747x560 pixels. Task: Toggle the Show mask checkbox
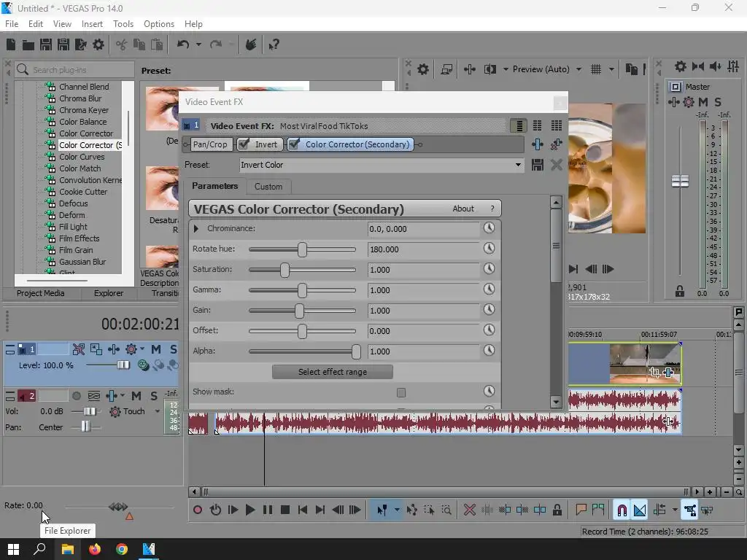coord(401,392)
